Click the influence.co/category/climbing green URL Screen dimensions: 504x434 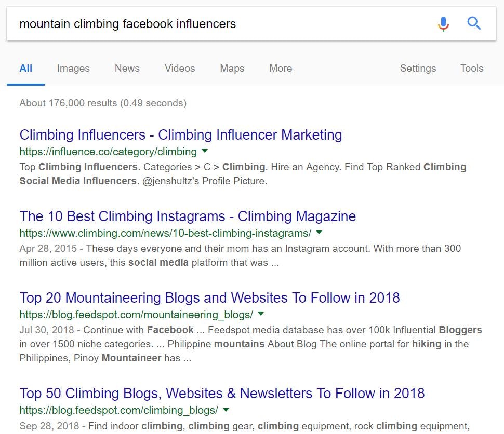[108, 152]
